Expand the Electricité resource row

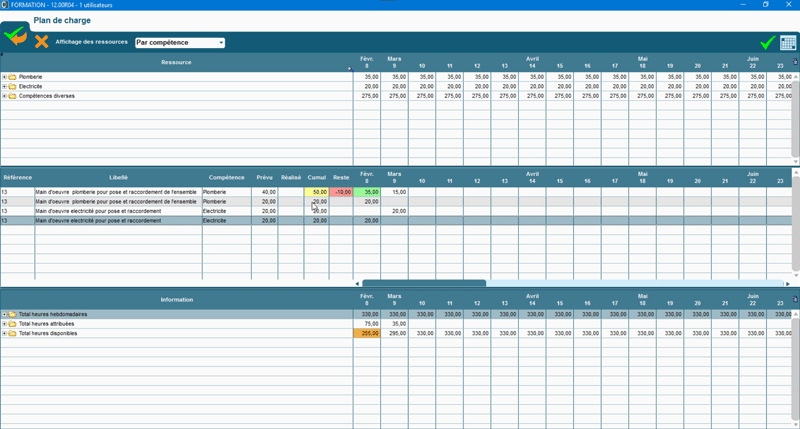click(4, 87)
